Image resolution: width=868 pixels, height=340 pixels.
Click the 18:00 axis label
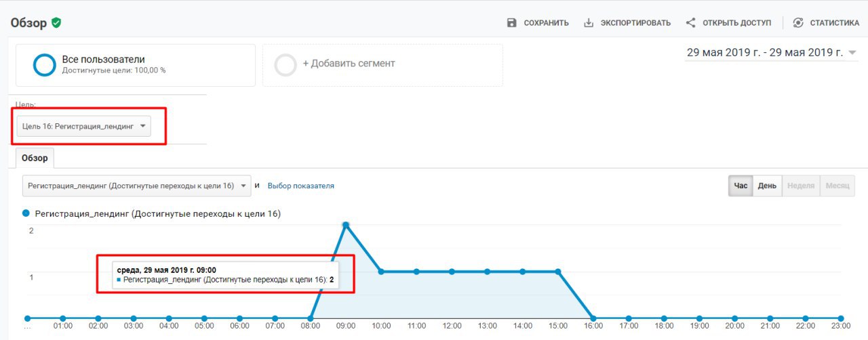click(664, 326)
